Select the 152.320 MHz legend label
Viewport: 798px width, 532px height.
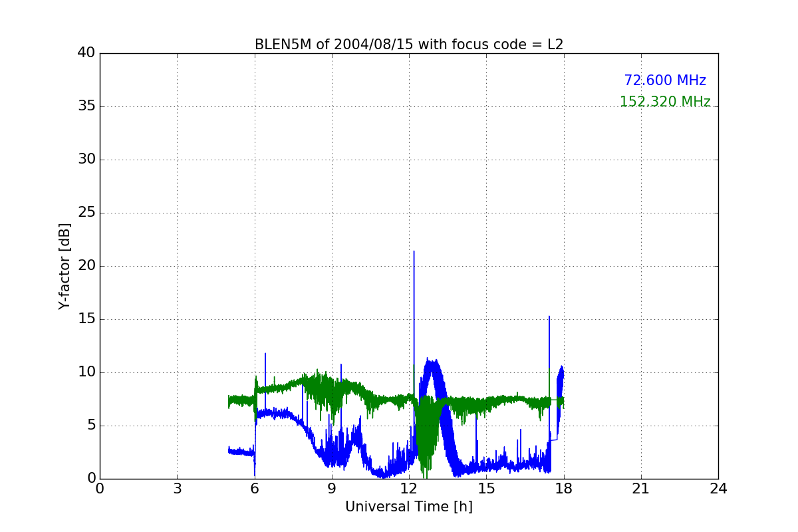coord(665,102)
